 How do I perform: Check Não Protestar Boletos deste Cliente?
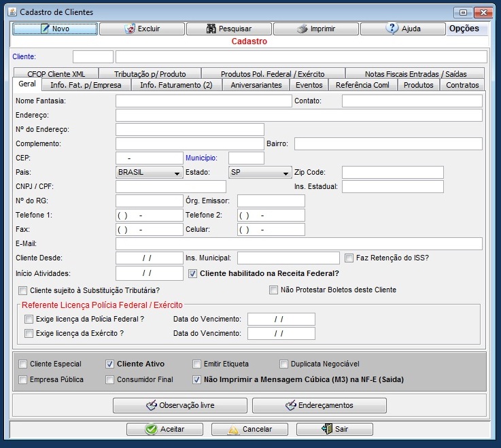(273, 290)
